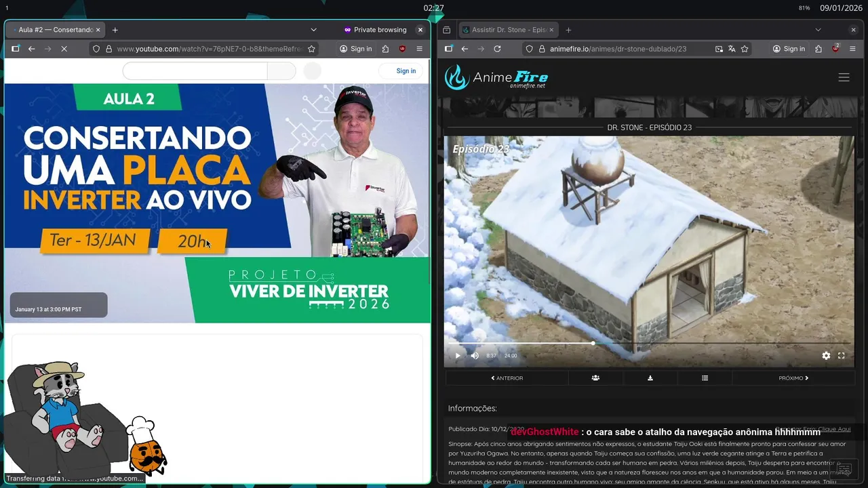Open the AnimeFire hamburger menu
Viewport: 868px width, 488px height.
pos(844,77)
